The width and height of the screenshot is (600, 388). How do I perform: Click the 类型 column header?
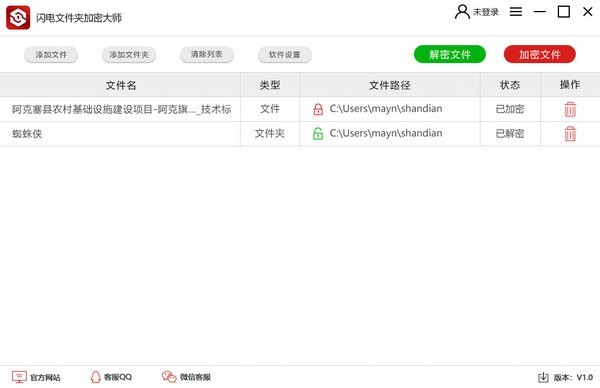tap(270, 85)
